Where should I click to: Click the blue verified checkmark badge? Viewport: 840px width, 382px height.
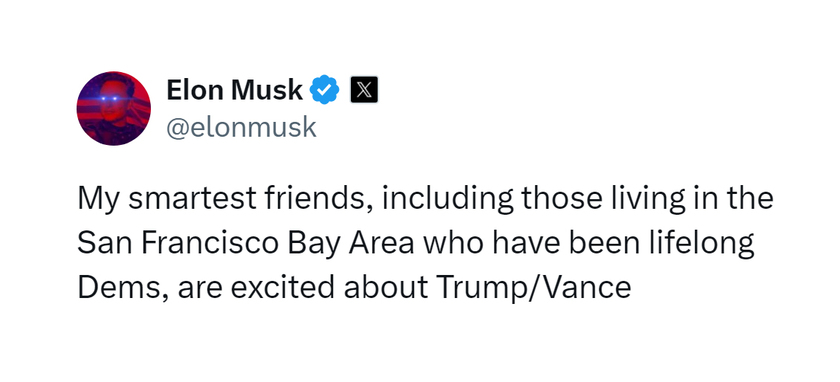tap(325, 89)
